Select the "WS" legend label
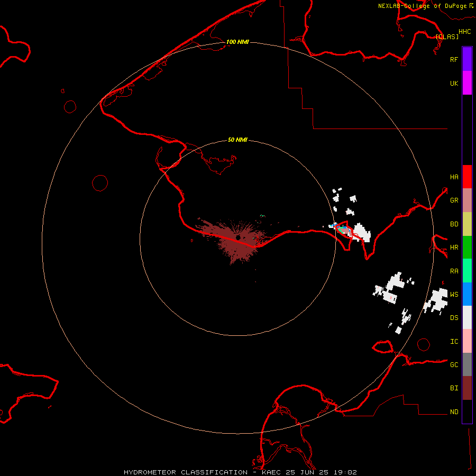This screenshot has height=476, width=476. pyautogui.click(x=454, y=295)
